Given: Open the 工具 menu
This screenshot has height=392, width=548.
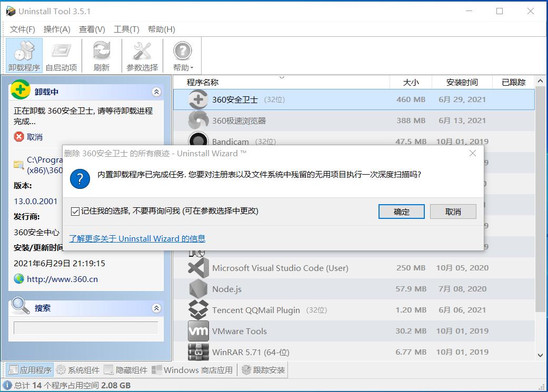Looking at the screenshot, I should (x=126, y=29).
